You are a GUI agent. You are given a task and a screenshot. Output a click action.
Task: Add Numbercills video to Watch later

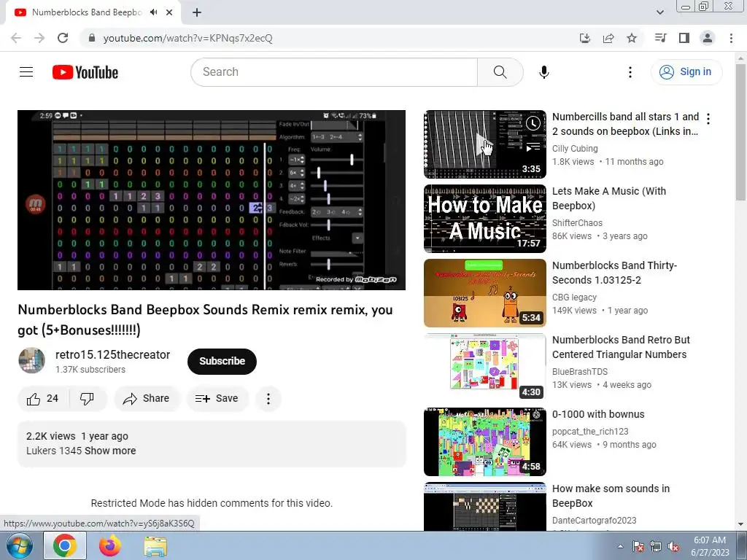pos(533,123)
